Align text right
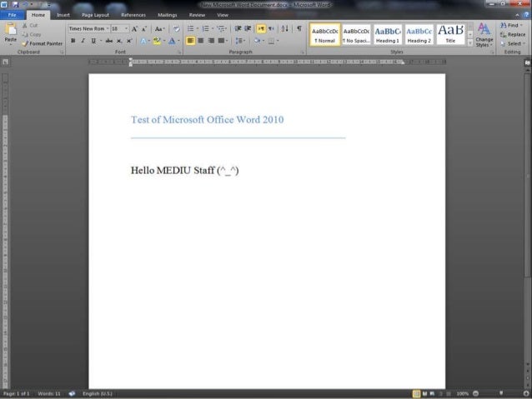 211,41
